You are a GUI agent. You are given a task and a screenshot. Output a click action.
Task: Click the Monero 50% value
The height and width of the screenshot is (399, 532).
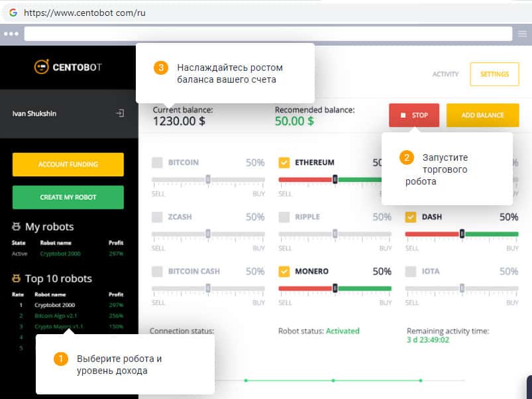tap(382, 271)
